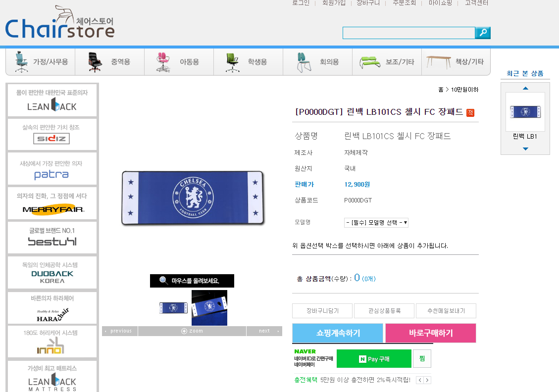Open the Patra brand banner
This screenshot has height=392, width=559.
tap(52, 169)
